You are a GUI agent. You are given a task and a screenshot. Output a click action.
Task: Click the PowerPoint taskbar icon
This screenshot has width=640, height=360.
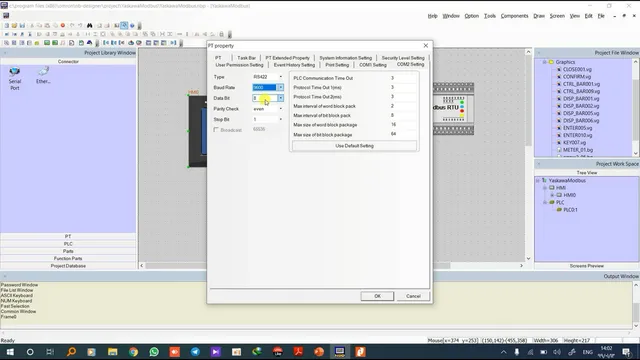pos(319,352)
